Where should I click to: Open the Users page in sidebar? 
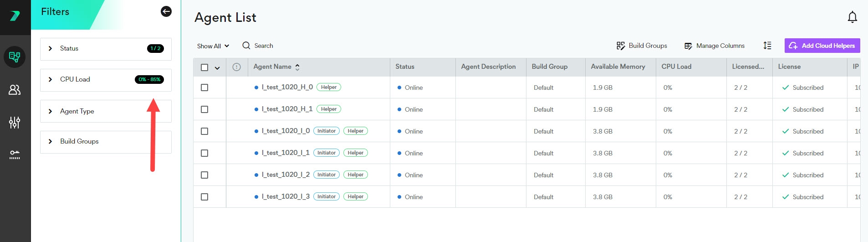tap(15, 90)
